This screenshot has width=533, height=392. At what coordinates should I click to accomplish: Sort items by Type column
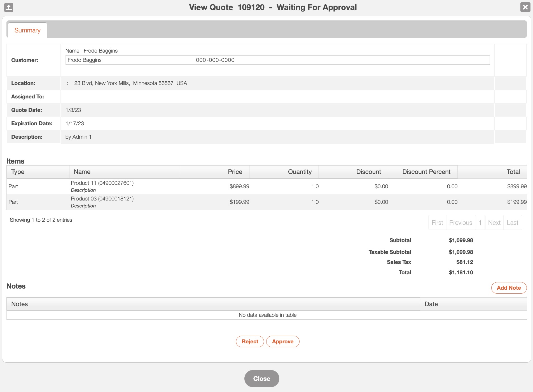38,172
